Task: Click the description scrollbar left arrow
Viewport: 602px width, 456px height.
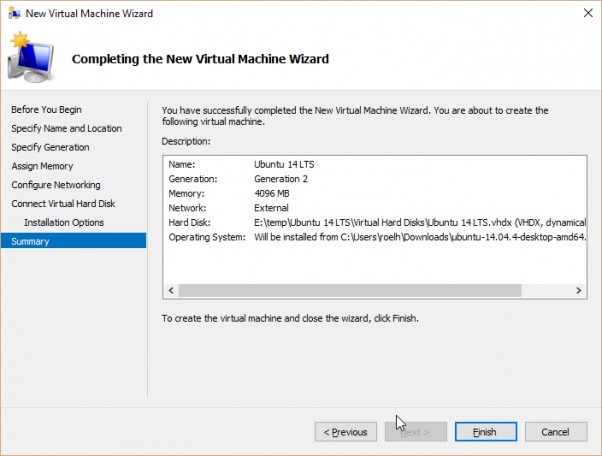Action: tap(171, 291)
